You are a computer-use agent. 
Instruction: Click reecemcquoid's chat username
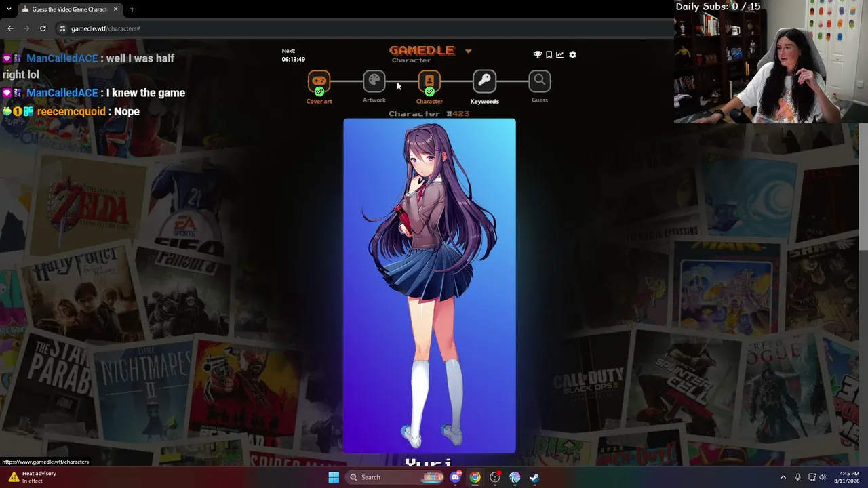click(x=71, y=111)
